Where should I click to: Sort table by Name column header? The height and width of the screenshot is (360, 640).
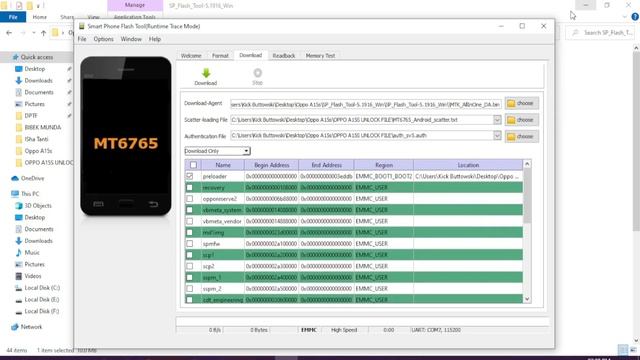[223, 165]
